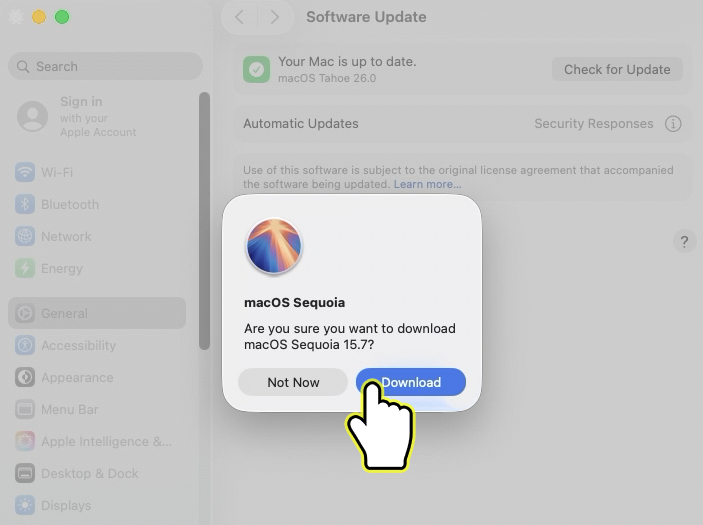703x525 pixels.
Task: Follow the Learn more link
Action: [x=427, y=184]
